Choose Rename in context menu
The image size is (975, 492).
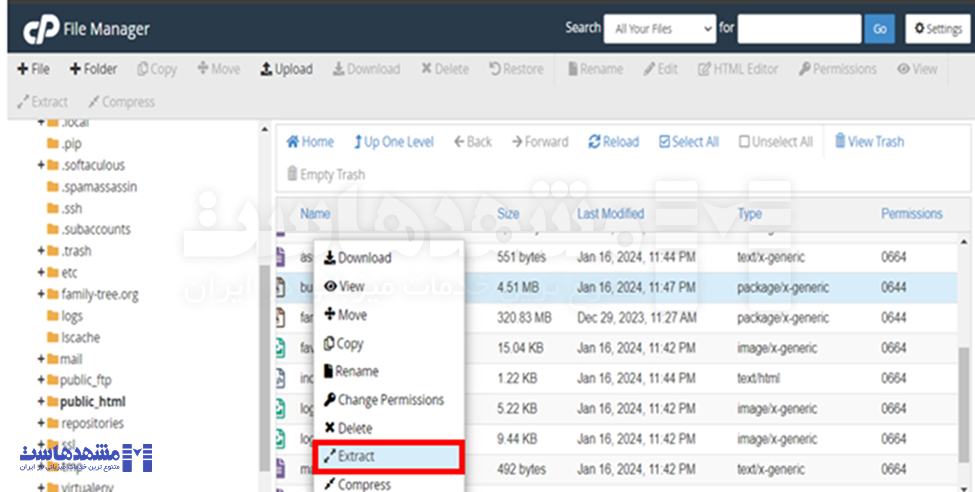351,371
